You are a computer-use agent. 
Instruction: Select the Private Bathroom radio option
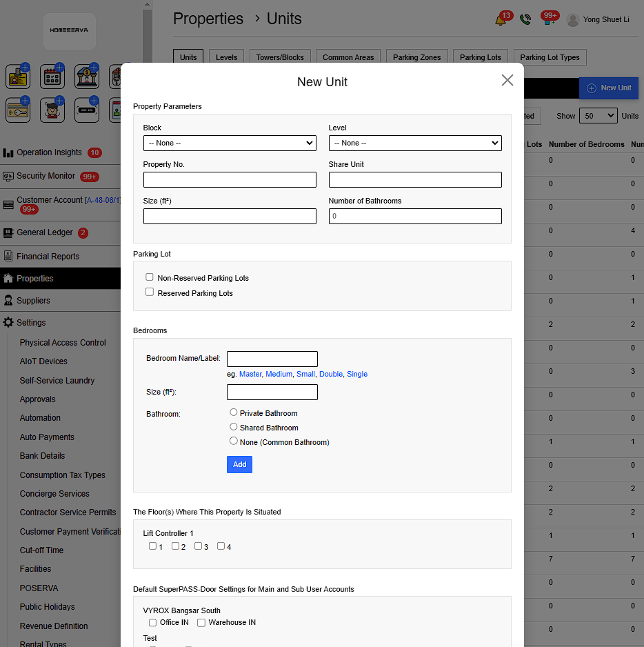(234, 412)
